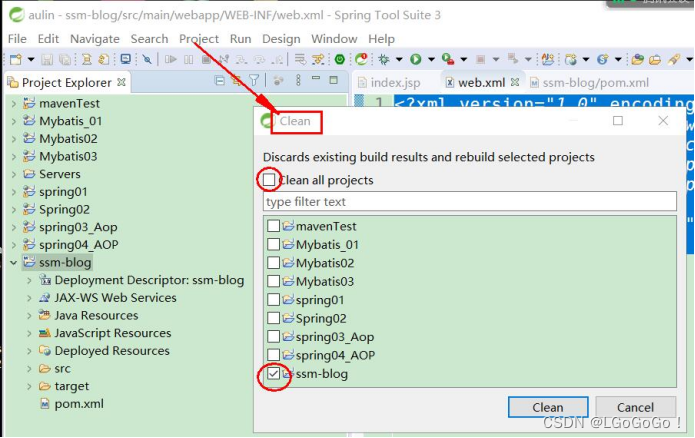Image resolution: width=695 pixels, height=438 pixels.
Task: Open the New wizard dropdown arrow
Action: click(31, 59)
